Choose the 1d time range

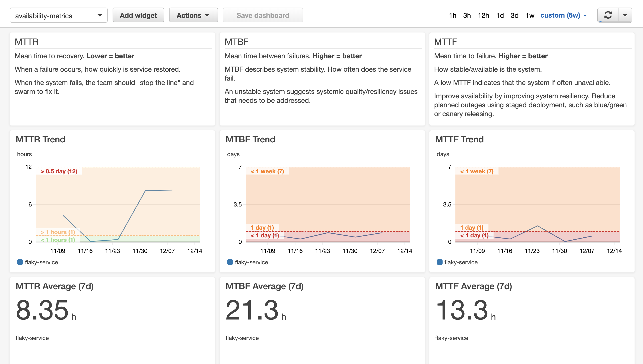[x=500, y=16]
